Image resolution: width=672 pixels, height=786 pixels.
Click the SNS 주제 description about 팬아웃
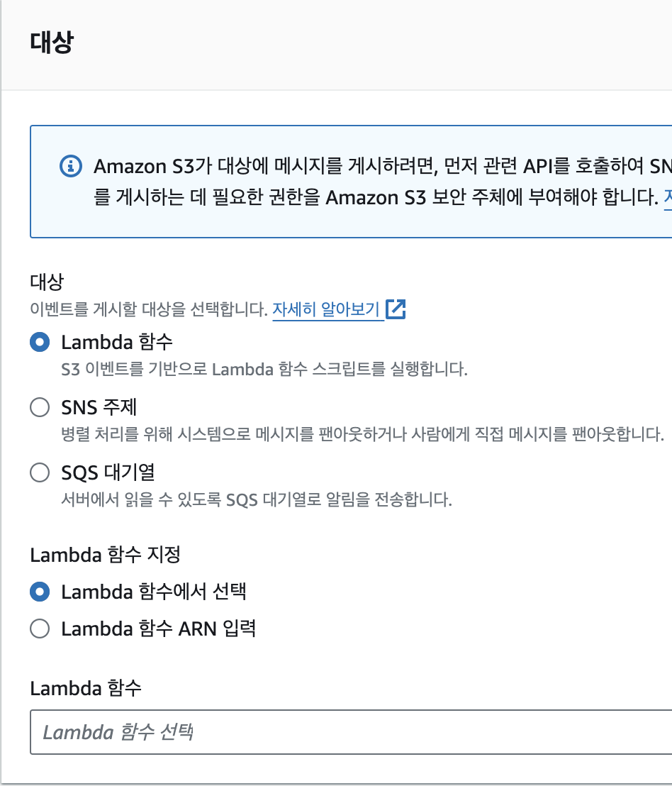coord(362,434)
